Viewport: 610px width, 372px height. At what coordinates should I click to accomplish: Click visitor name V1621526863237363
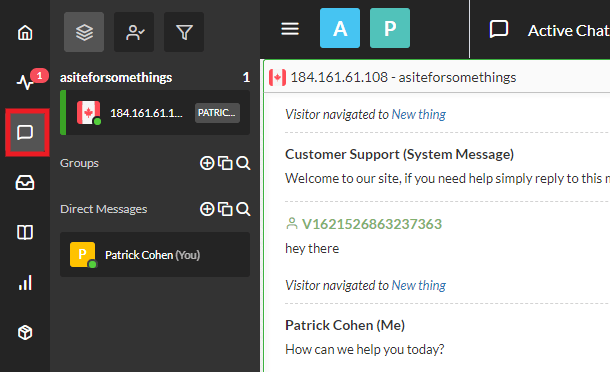372,224
